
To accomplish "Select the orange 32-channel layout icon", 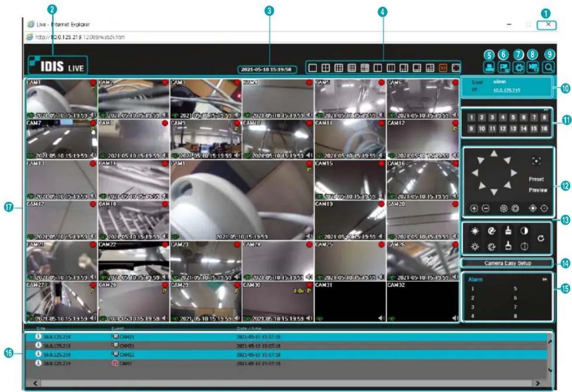I will [443, 68].
